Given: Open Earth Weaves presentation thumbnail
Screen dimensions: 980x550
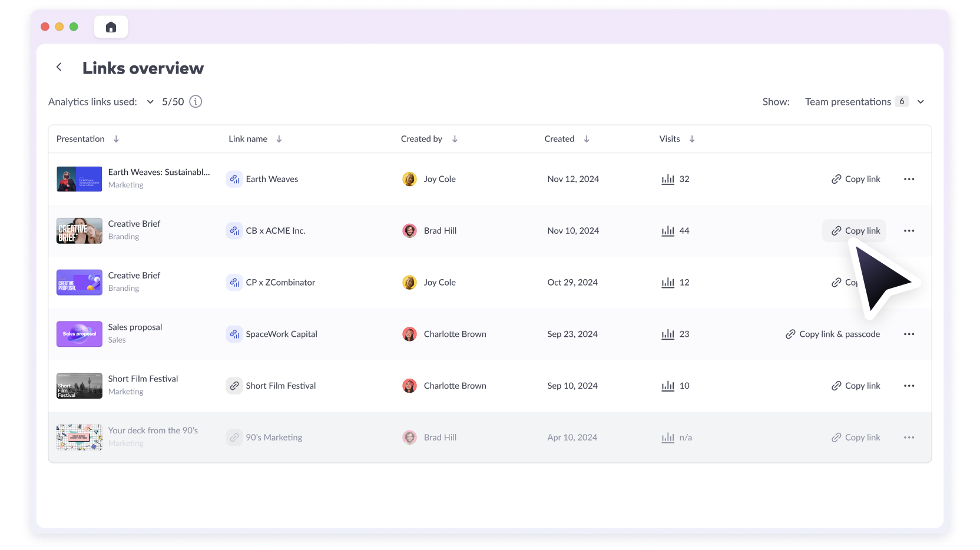Looking at the screenshot, I should click(x=80, y=179).
